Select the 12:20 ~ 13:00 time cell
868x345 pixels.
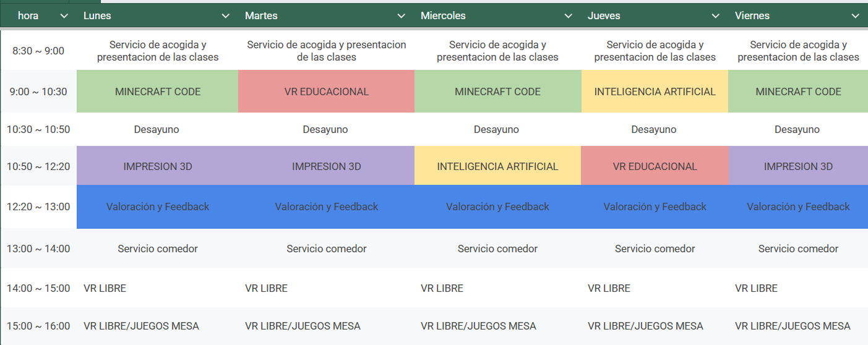pyautogui.click(x=38, y=207)
